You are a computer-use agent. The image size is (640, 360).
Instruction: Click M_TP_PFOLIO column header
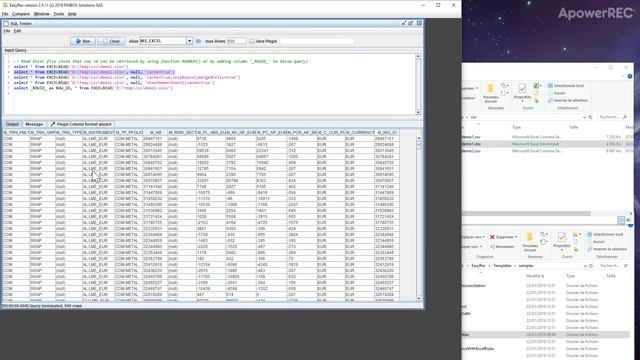tap(128, 133)
